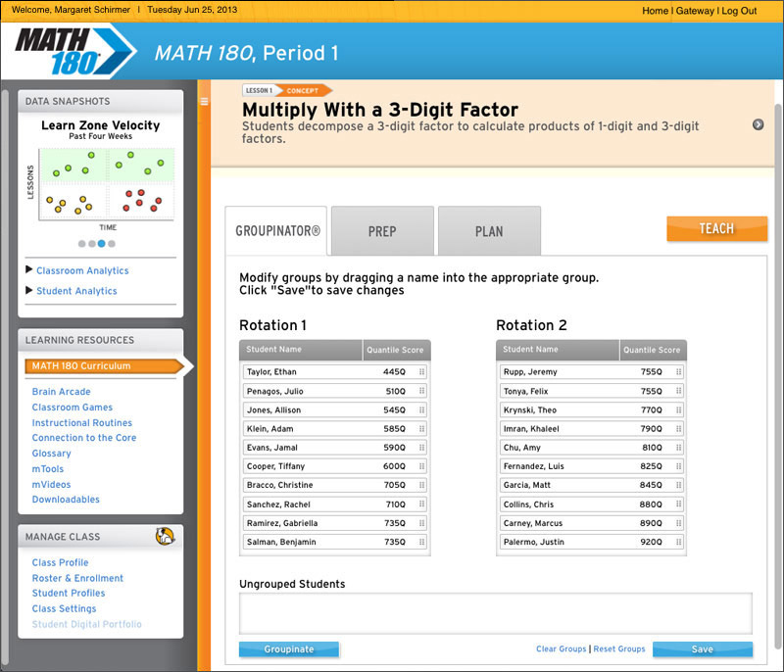Select fourth data snapshot pagination dot
Screen dimensions: 784x672
(112, 244)
